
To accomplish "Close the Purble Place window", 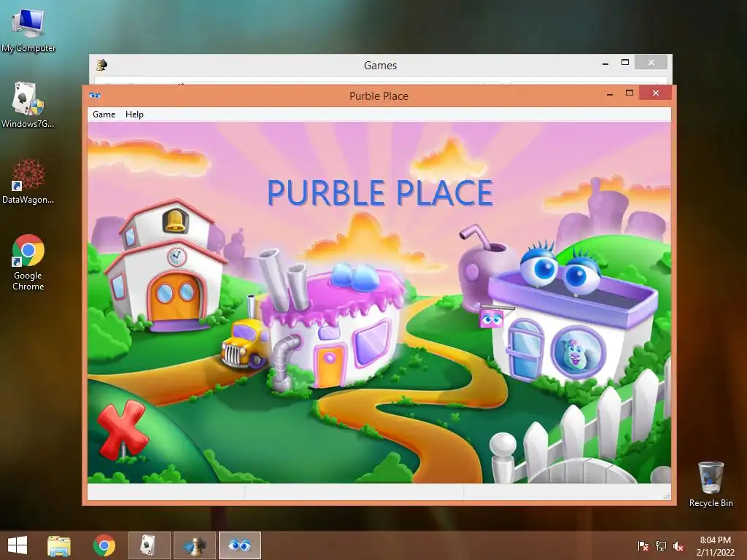I will coord(656,93).
